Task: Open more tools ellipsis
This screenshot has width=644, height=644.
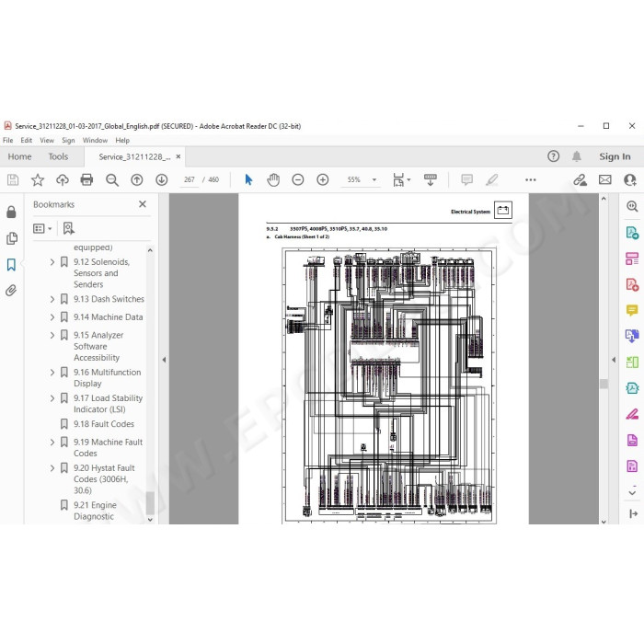Action: (531, 179)
